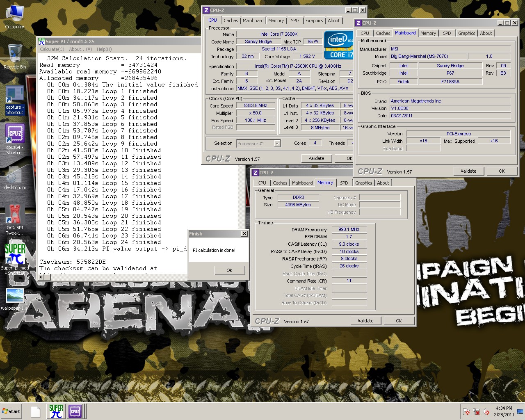This screenshot has height=420, width=525.
Task: Click the Start button
Action: coord(11,411)
